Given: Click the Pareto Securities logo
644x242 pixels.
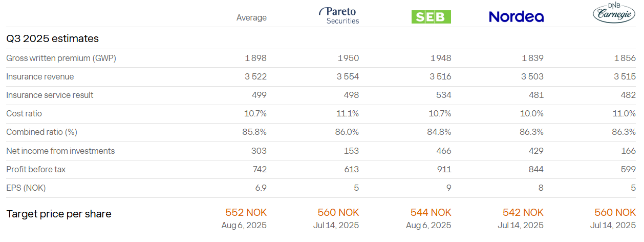Looking at the screenshot, I should click(338, 16).
